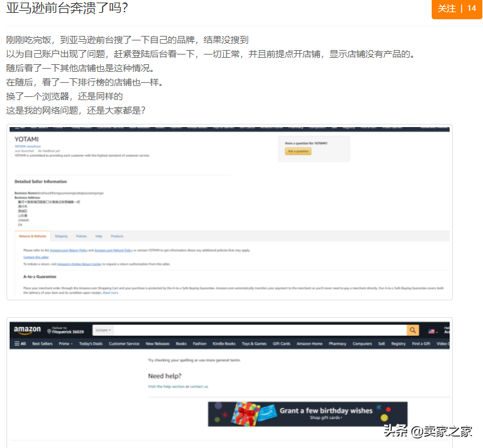The image size is (483, 448).
Task: Click Visit the help section link
Action: (166, 386)
